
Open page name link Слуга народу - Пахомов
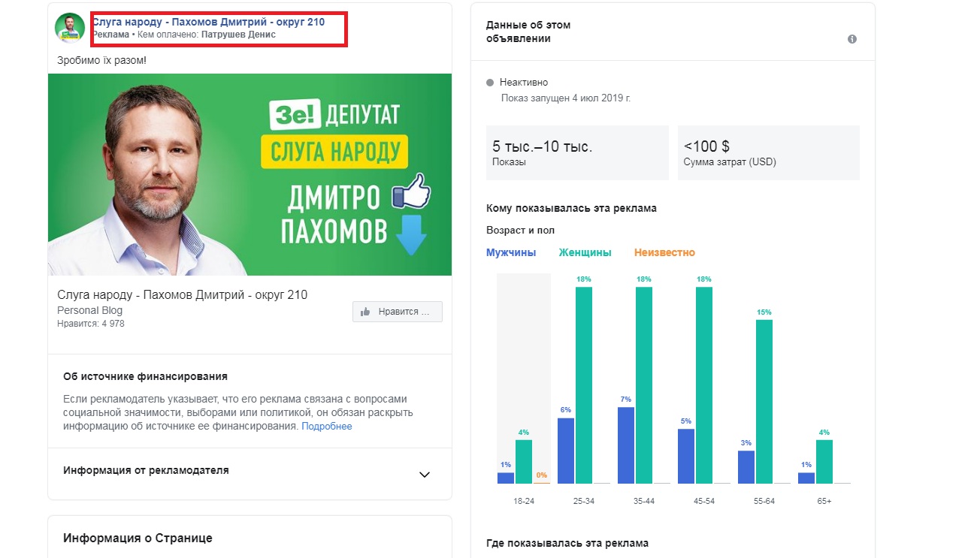click(x=209, y=22)
